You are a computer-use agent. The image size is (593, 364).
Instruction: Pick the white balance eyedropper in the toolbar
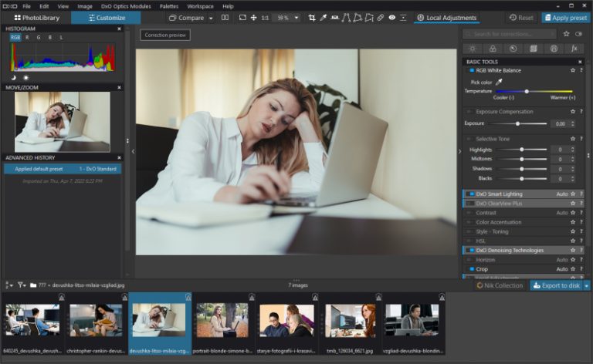tap(323, 17)
